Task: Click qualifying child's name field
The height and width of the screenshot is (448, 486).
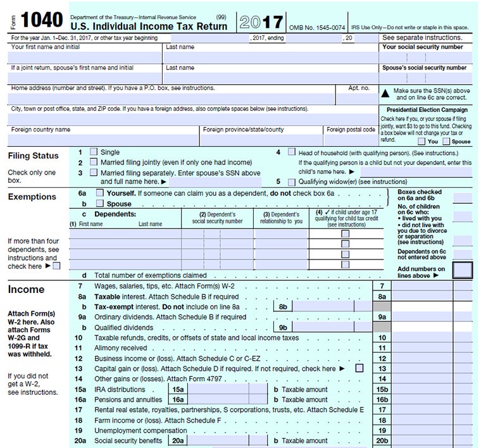Action: (x=416, y=172)
